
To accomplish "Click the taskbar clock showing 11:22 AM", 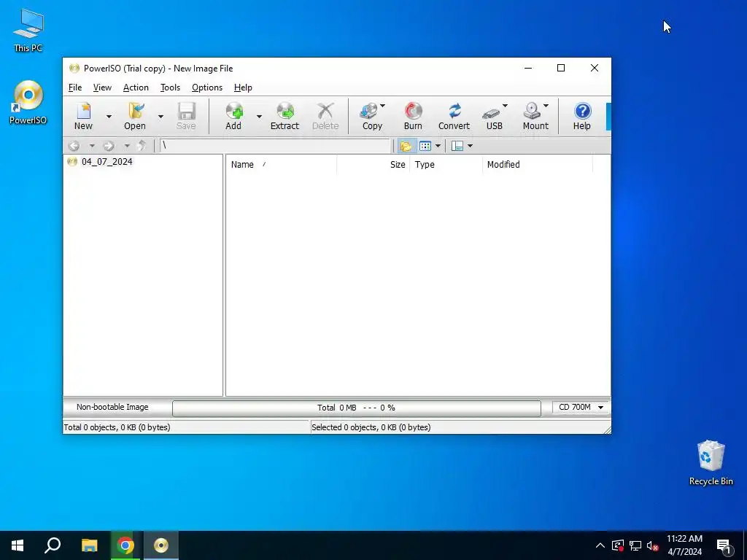I will 684,545.
